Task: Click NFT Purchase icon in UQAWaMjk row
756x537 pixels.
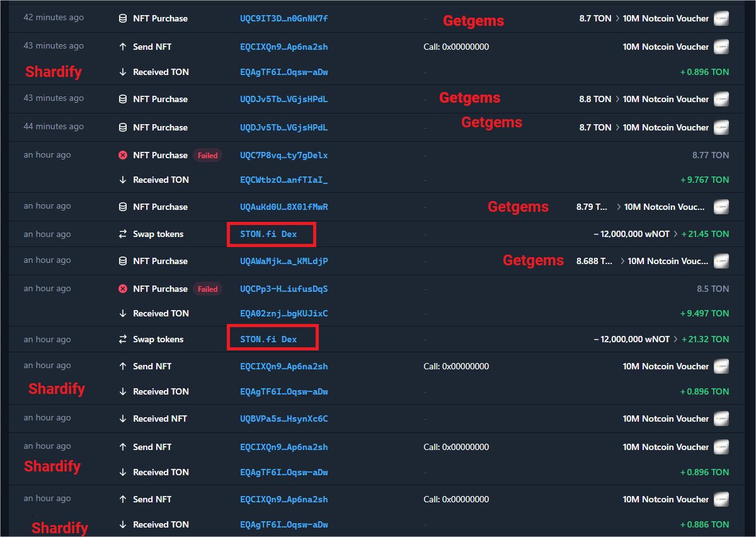Action: pos(123,261)
